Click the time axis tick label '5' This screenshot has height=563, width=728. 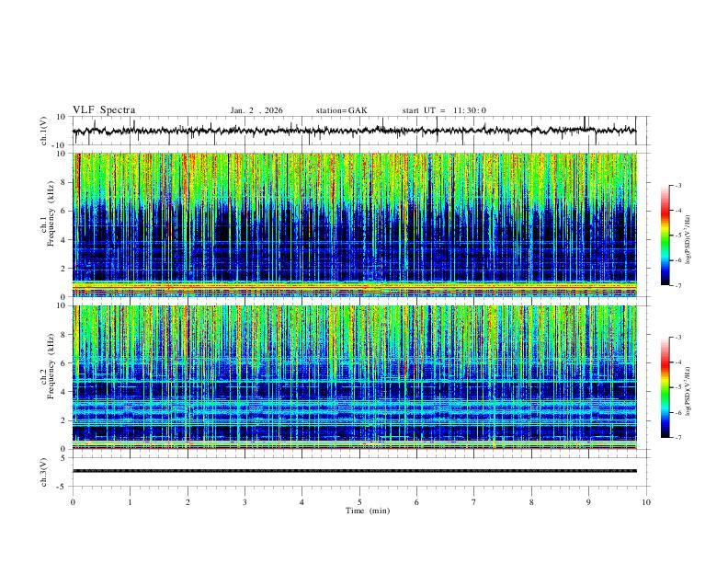pyautogui.click(x=359, y=502)
